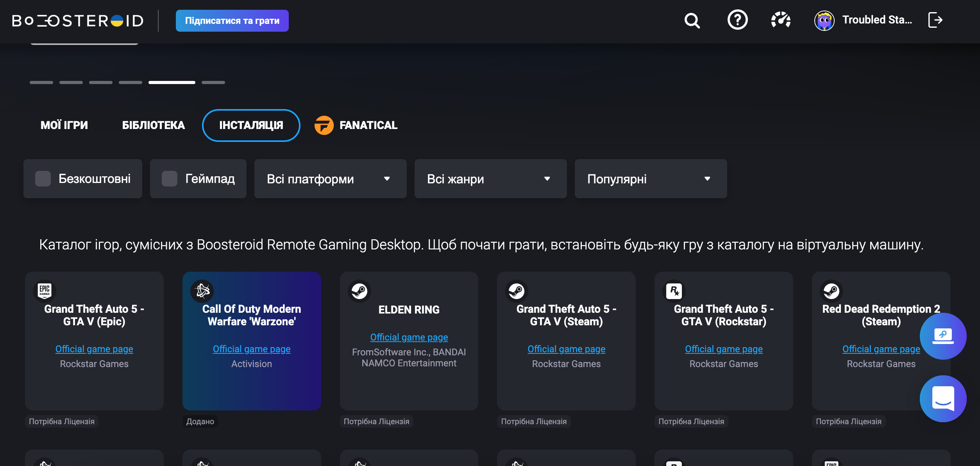
Task: Expand the Всі платформи dropdown
Action: click(330, 179)
